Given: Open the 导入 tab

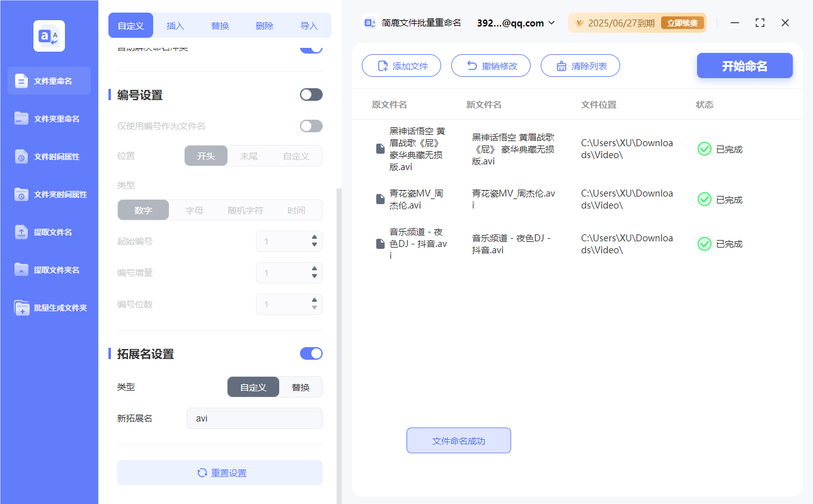Looking at the screenshot, I should (309, 25).
